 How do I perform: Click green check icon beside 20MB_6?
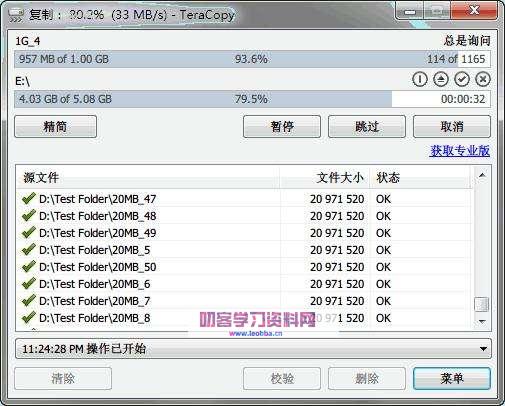pos(29,283)
